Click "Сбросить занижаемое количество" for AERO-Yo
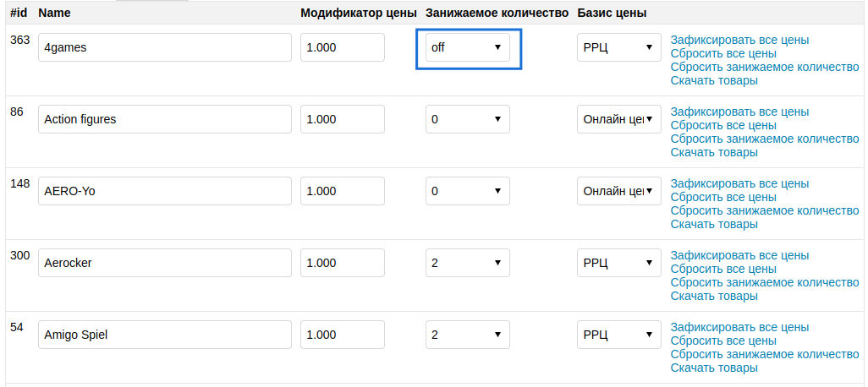The height and width of the screenshot is (387, 868). click(x=764, y=210)
